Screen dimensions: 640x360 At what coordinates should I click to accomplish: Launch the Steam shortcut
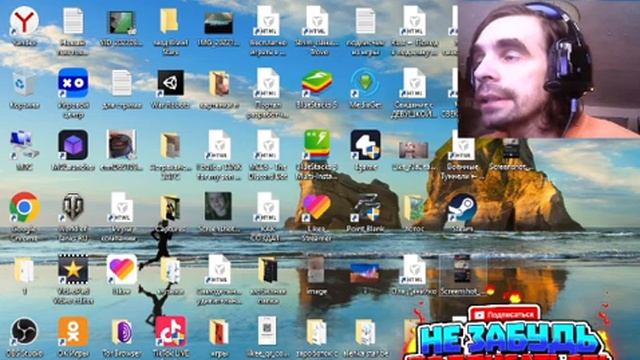[463, 207]
